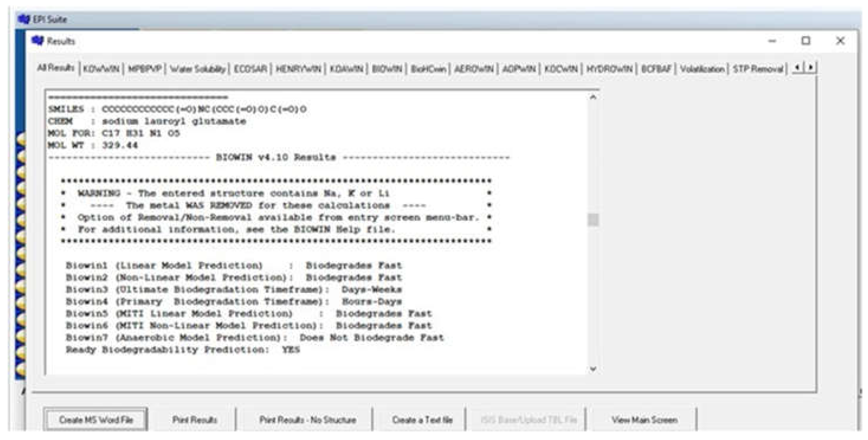Screen dimensions: 868x440
Task: Click the results scroll down arrow
Action: click(593, 369)
